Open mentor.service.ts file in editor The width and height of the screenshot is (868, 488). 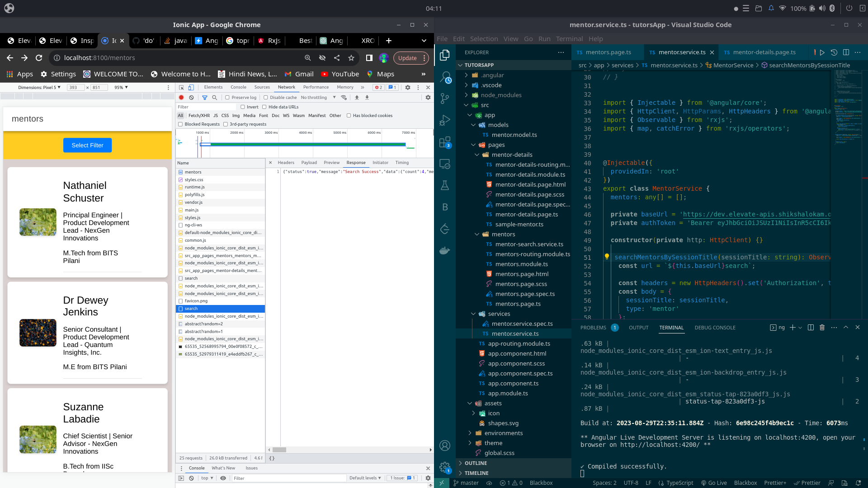tap(515, 333)
